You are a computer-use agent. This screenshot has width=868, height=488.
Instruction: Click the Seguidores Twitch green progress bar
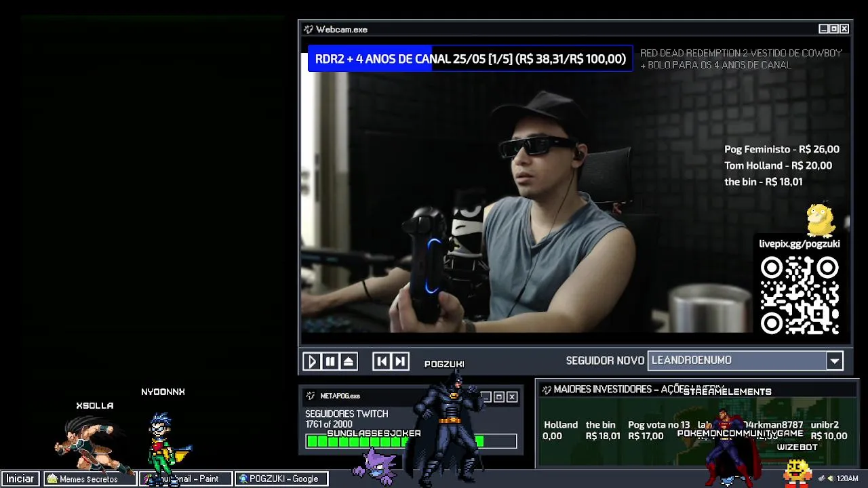tap(411, 442)
